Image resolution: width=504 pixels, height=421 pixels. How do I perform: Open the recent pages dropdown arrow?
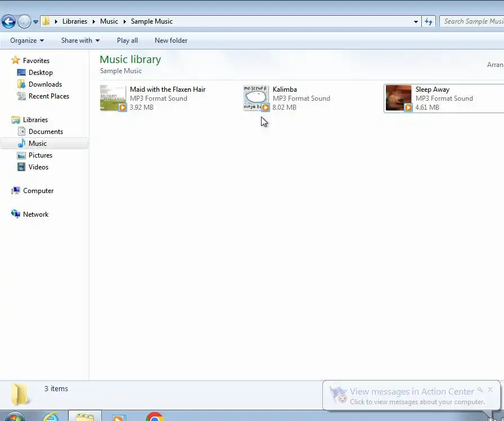tap(35, 21)
